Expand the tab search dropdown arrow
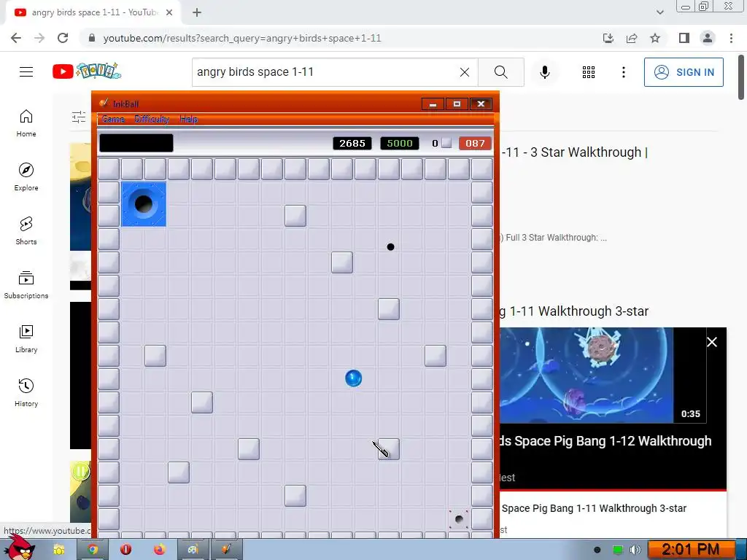This screenshot has height=560, width=747. [659, 12]
